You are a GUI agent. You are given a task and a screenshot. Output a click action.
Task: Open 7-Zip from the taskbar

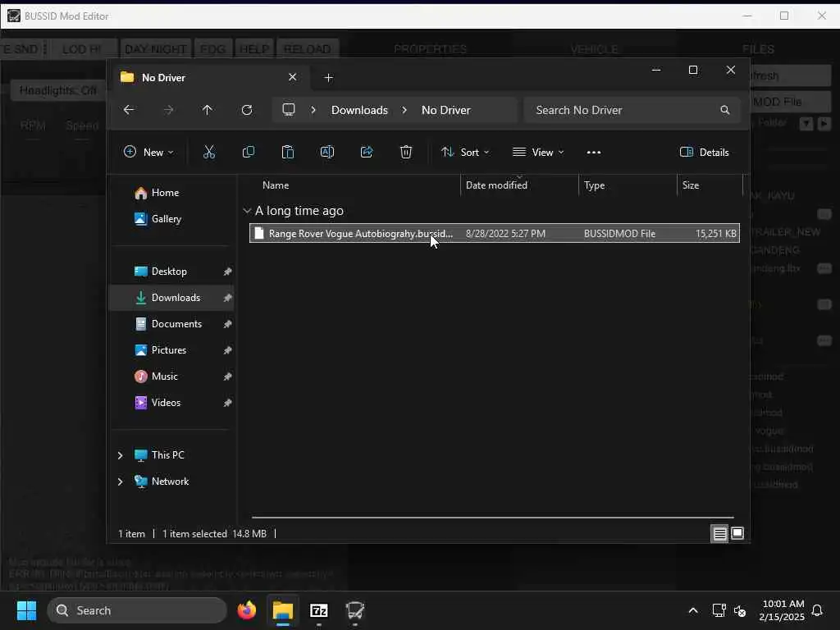pyautogui.click(x=319, y=610)
